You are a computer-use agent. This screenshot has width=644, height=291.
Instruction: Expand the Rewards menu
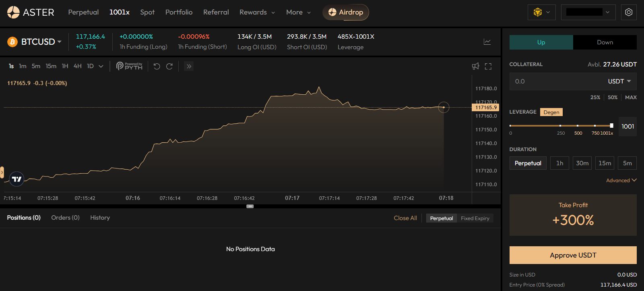pos(257,12)
